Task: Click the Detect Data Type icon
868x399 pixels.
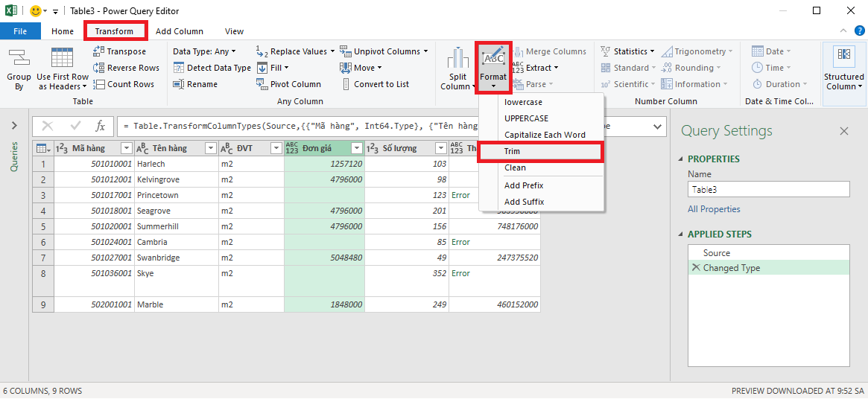Action: coord(179,68)
